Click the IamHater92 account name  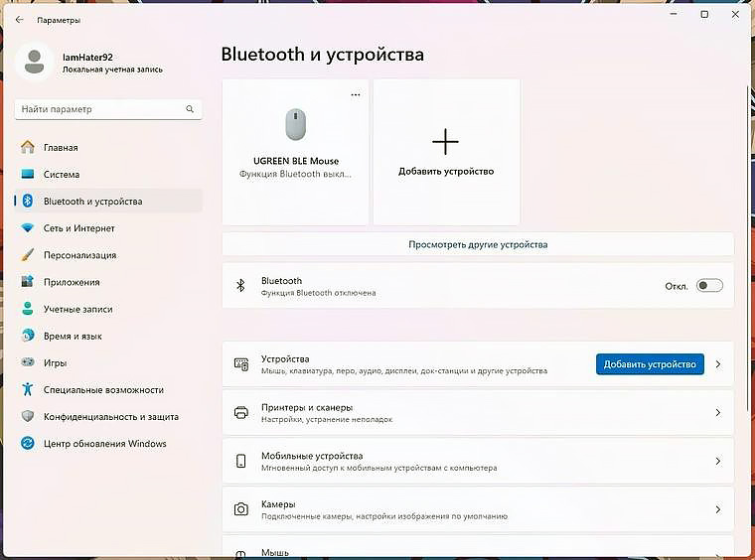[87, 57]
